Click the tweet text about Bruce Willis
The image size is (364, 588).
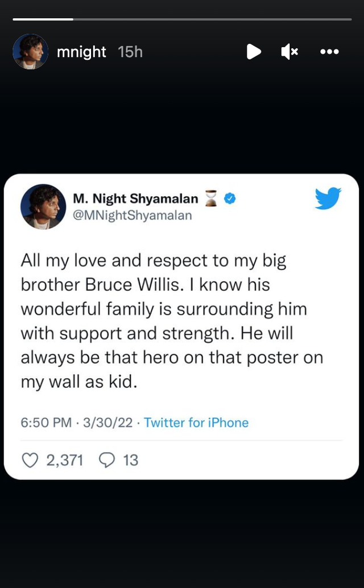pos(171,321)
